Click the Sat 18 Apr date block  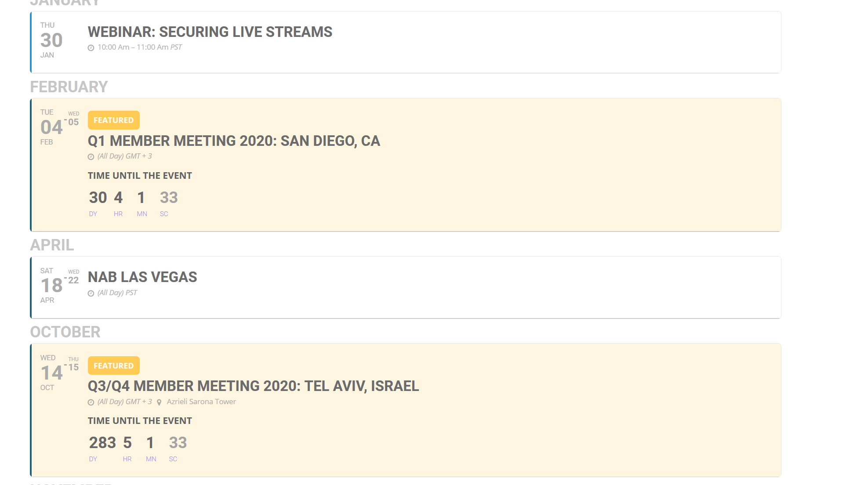(51, 286)
